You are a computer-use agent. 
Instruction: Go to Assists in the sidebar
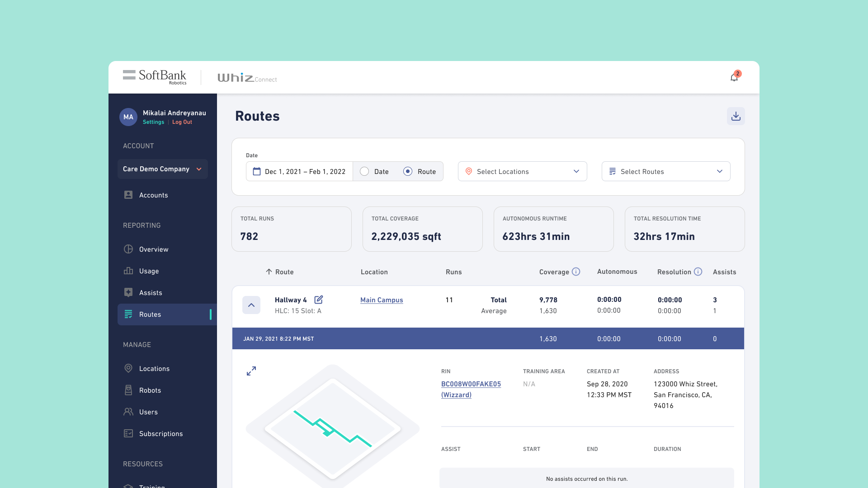click(x=151, y=293)
